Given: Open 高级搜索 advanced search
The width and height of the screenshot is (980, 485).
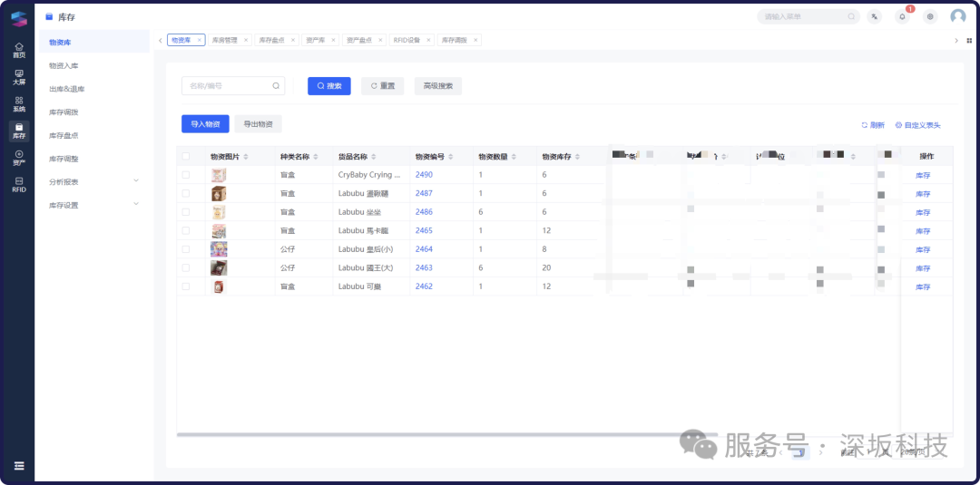Looking at the screenshot, I should 438,86.
